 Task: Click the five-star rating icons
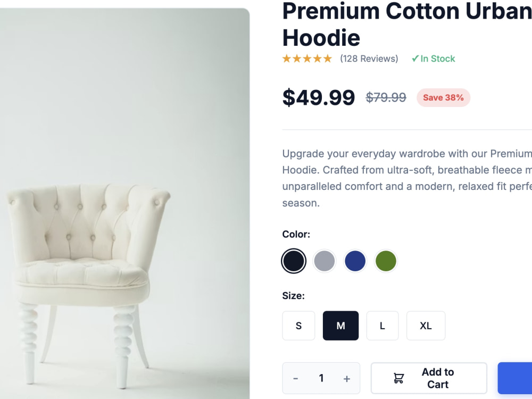click(307, 59)
